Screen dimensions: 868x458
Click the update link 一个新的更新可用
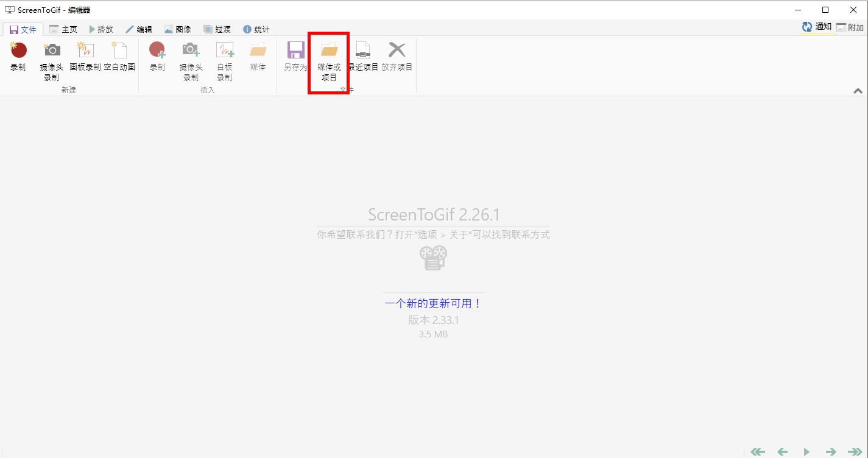[x=433, y=303]
